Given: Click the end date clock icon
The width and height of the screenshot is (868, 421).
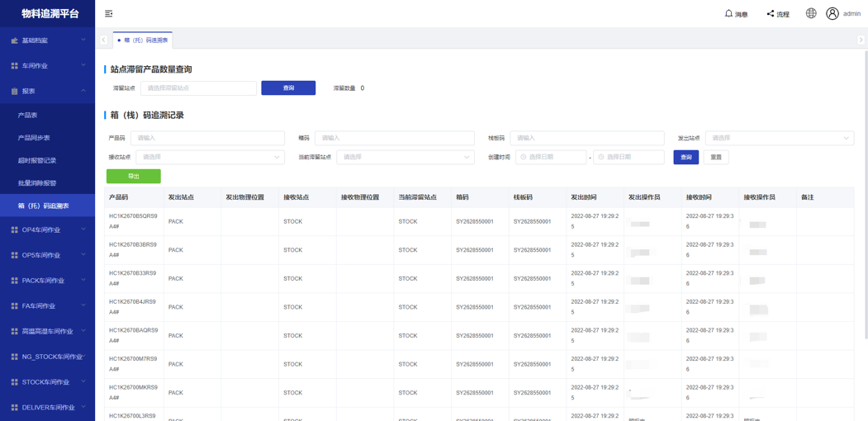Looking at the screenshot, I should tap(600, 157).
